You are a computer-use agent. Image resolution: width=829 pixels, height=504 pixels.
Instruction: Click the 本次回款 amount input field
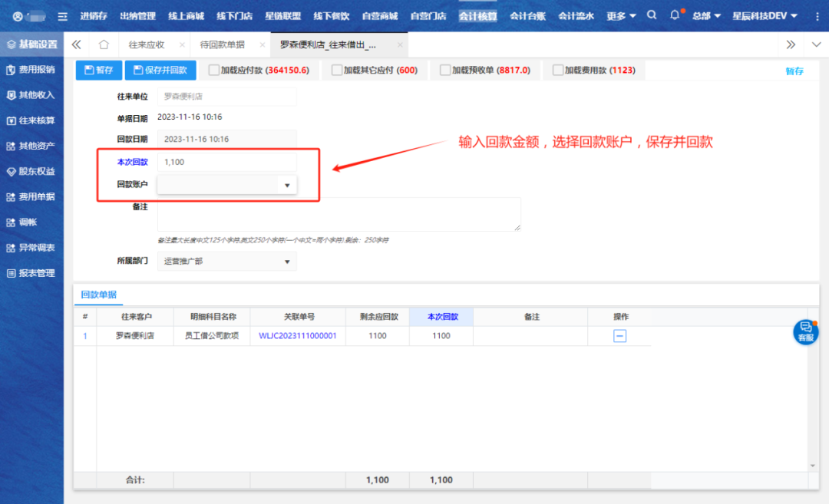coord(226,162)
